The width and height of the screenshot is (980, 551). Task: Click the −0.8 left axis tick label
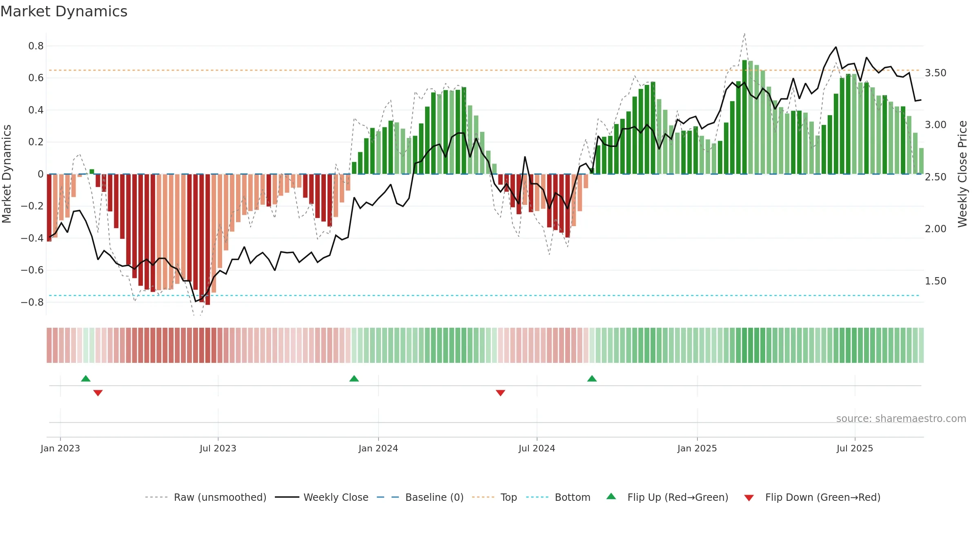32,302
